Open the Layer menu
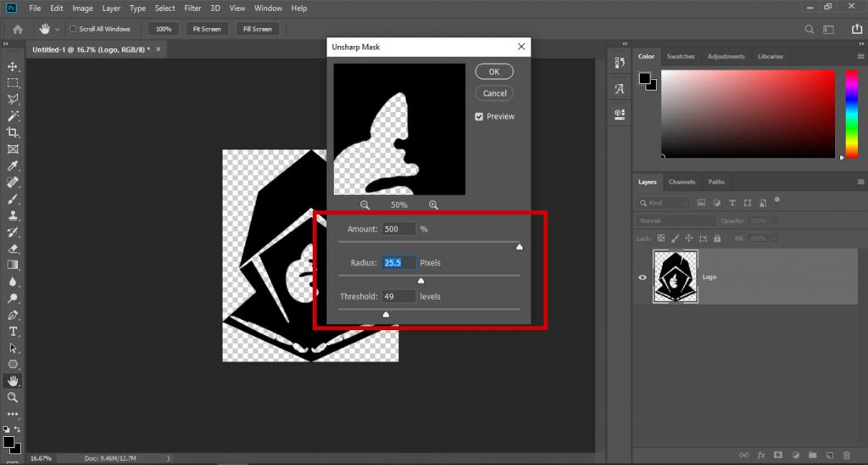 (x=111, y=8)
